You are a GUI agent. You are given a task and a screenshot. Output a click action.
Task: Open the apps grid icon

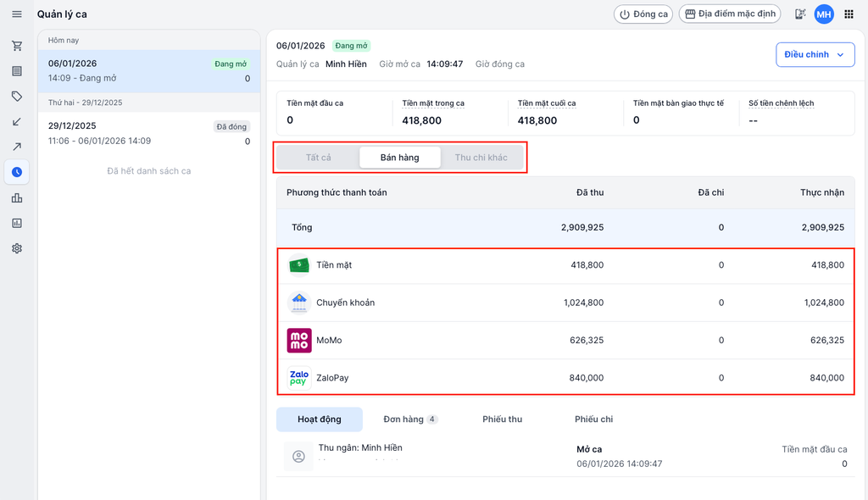pyautogui.click(x=849, y=14)
